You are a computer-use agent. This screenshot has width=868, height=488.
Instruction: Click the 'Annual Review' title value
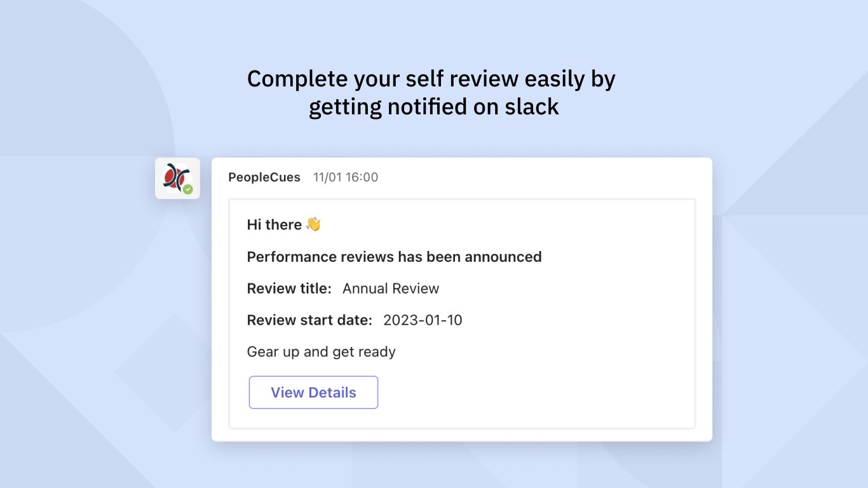[x=391, y=288]
